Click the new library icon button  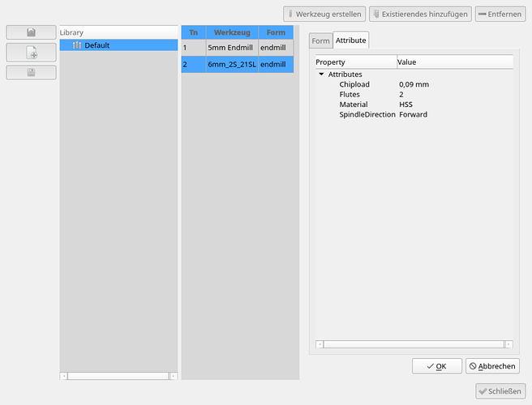click(x=31, y=53)
